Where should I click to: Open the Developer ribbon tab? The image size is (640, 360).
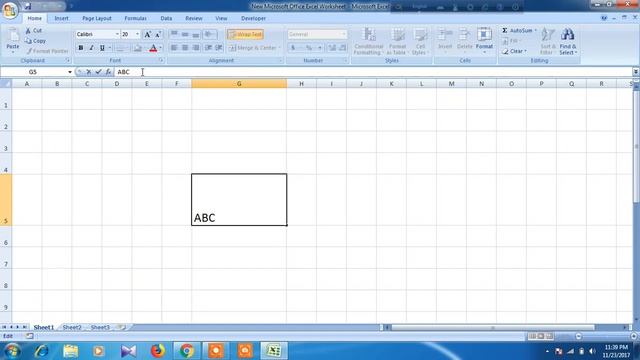(253, 18)
